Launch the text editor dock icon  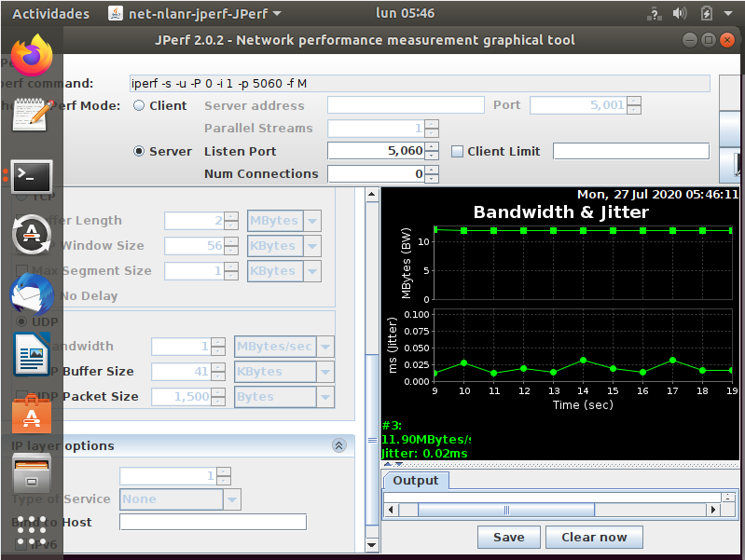[x=32, y=115]
